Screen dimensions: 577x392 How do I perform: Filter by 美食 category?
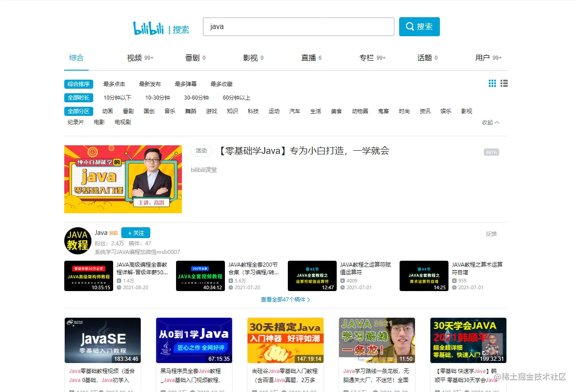pos(336,111)
